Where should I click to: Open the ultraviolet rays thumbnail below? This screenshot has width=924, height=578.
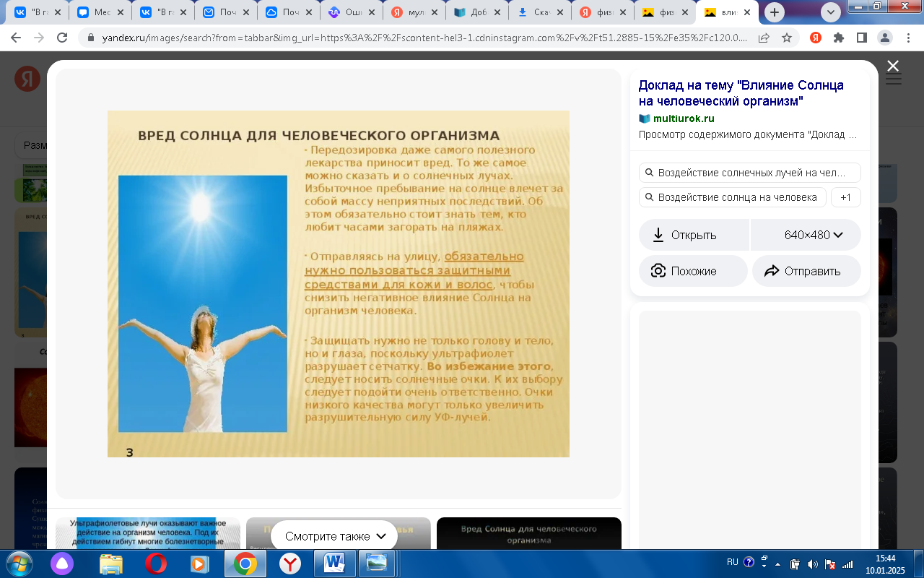(148, 534)
